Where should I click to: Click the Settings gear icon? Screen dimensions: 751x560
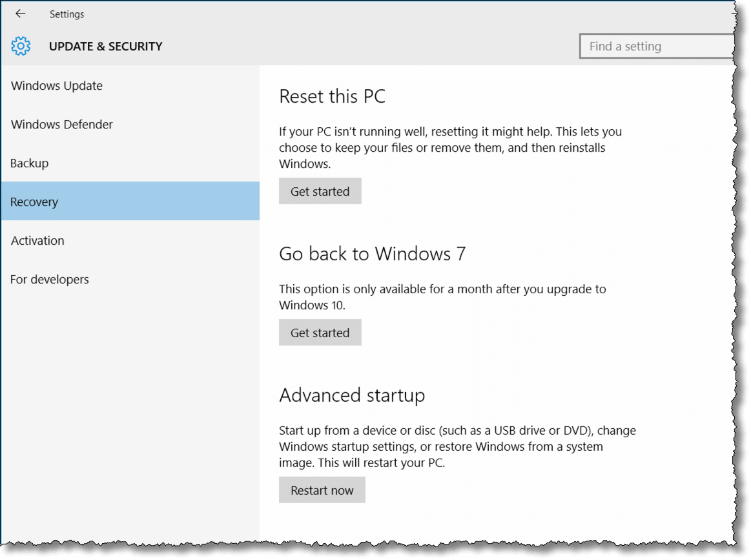point(21,46)
